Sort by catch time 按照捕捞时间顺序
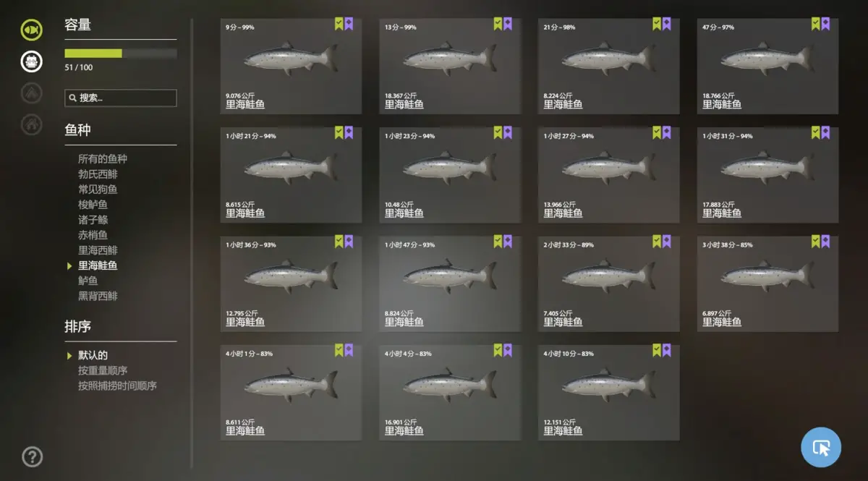Viewport: 868px width, 481px height. tap(117, 386)
